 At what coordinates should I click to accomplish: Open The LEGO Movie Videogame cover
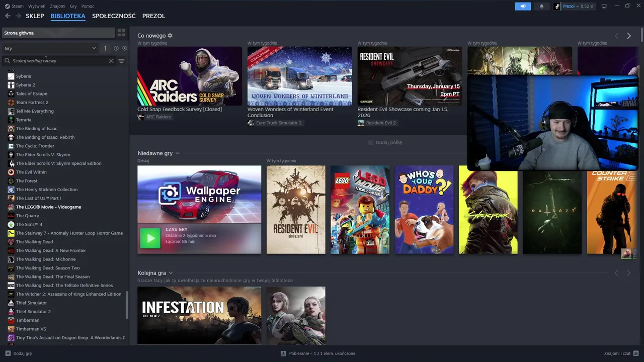(x=360, y=210)
